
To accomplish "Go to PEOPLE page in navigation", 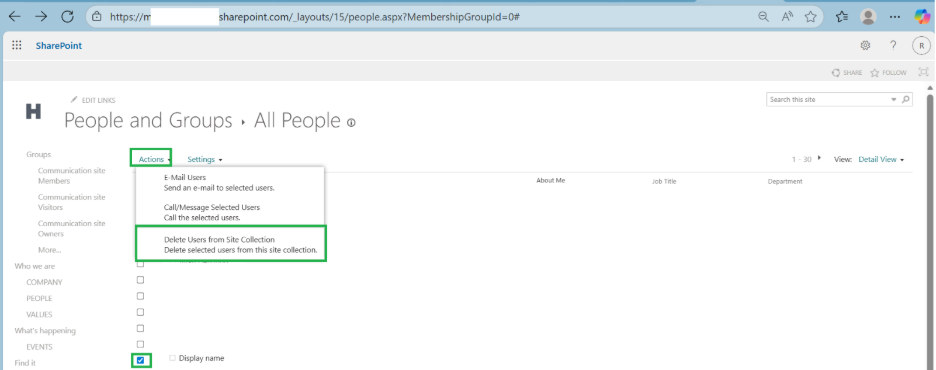I will (39, 298).
